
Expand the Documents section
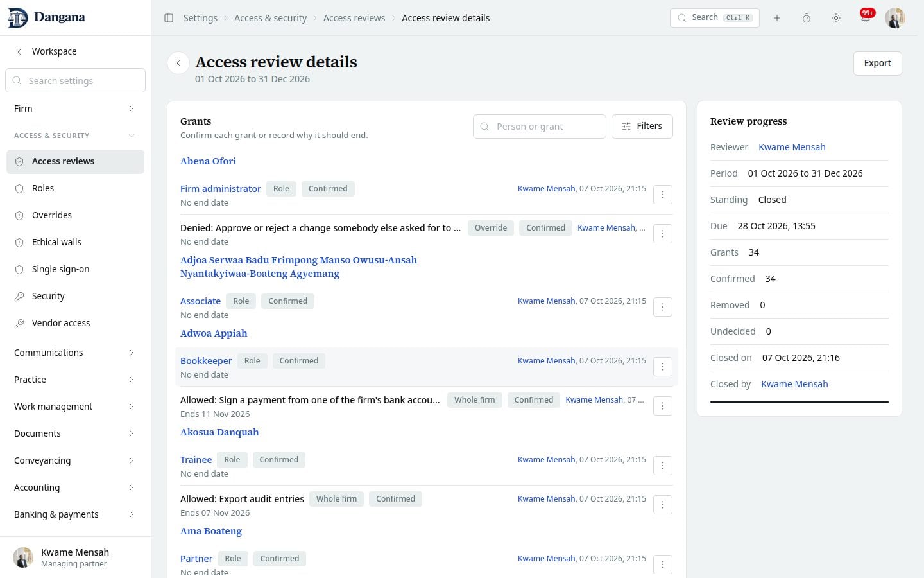tap(75, 433)
